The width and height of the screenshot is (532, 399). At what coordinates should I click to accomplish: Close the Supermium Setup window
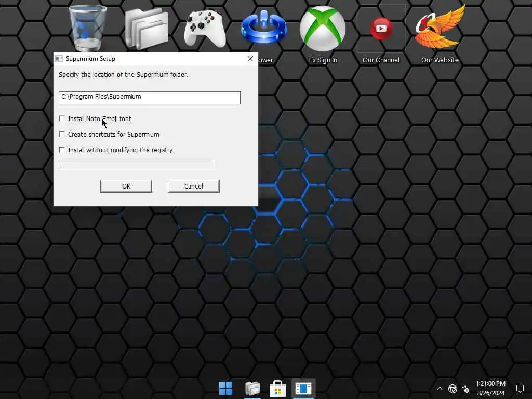point(250,59)
